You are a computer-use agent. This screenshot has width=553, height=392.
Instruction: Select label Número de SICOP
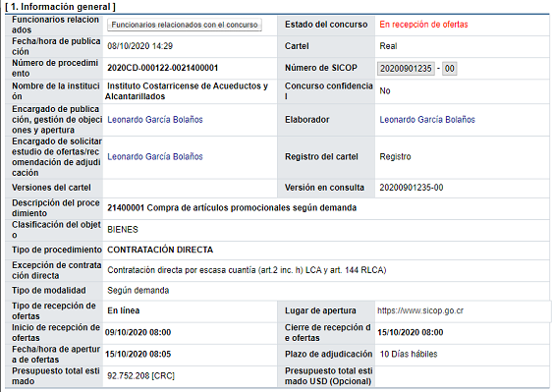click(321, 68)
